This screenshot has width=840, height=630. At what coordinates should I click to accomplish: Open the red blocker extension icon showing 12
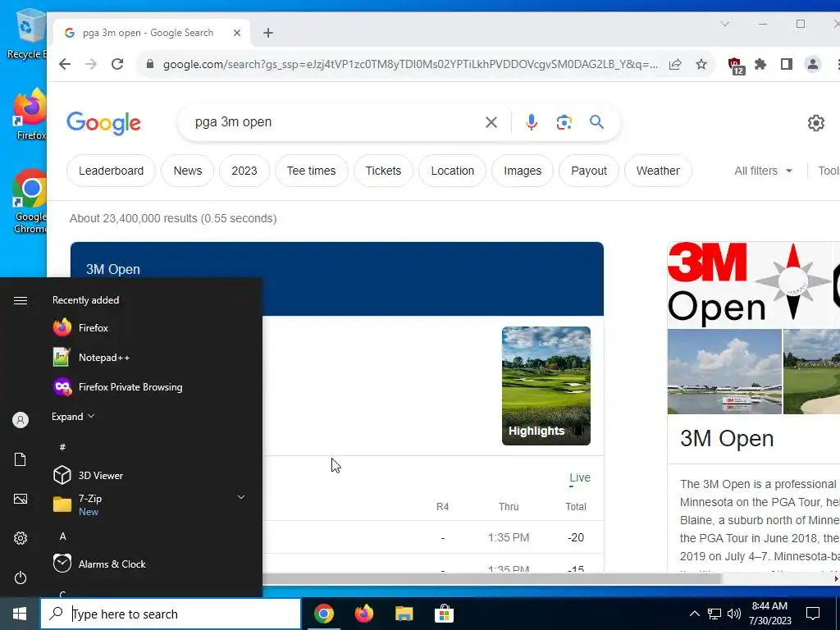[x=736, y=66]
